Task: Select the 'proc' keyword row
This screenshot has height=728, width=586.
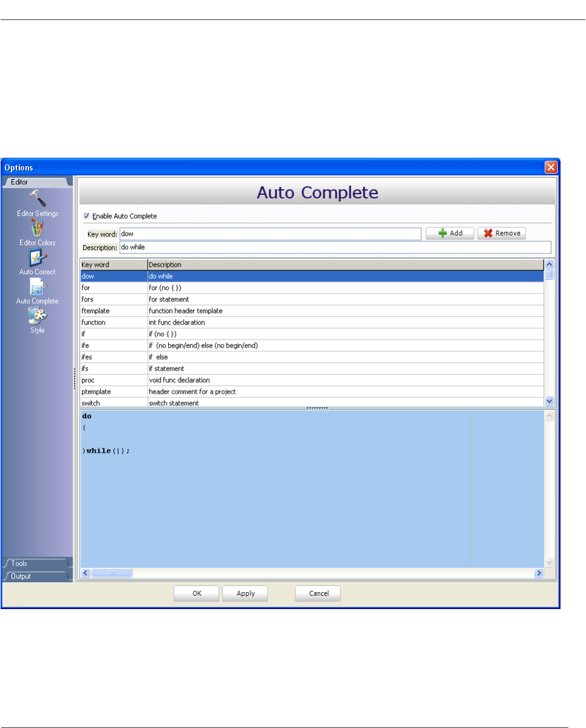Action: click(x=312, y=380)
